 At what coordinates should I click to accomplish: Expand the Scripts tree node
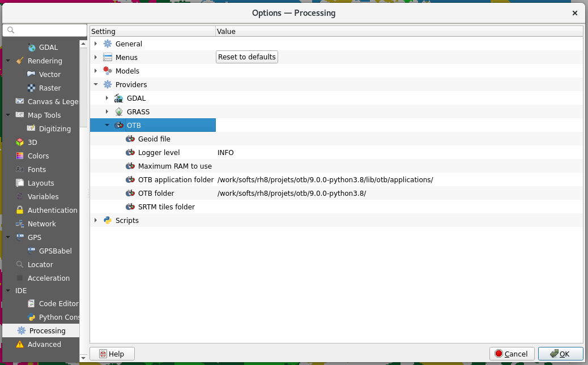tap(96, 220)
